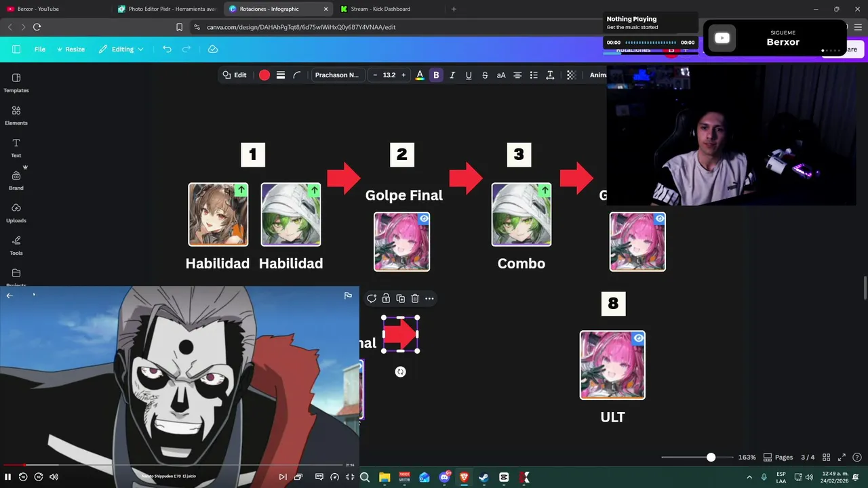Exit fullscreen in video player
The height and width of the screenshot is (488, 868).
coord(350,477)
